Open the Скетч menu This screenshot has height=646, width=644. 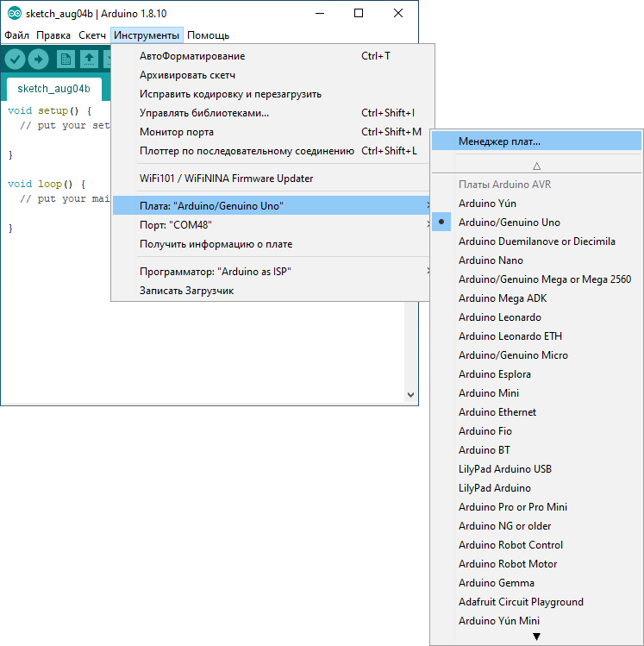[92, 35]
